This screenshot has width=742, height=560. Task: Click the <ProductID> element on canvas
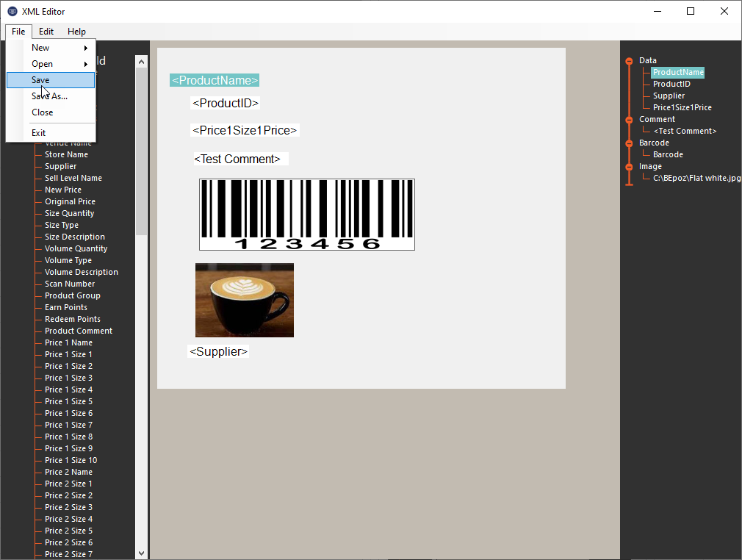(x=226, y=103)
